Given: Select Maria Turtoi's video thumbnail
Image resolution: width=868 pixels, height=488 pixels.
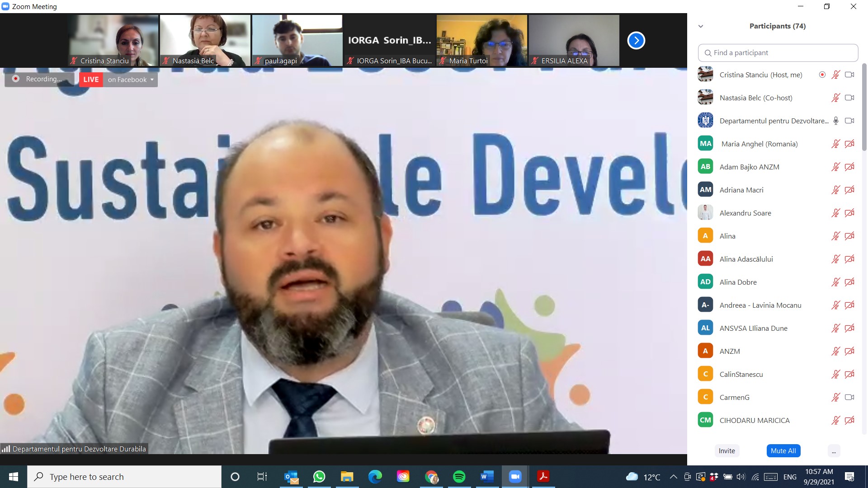Looking at the screenshot, I should click(481, 41).
